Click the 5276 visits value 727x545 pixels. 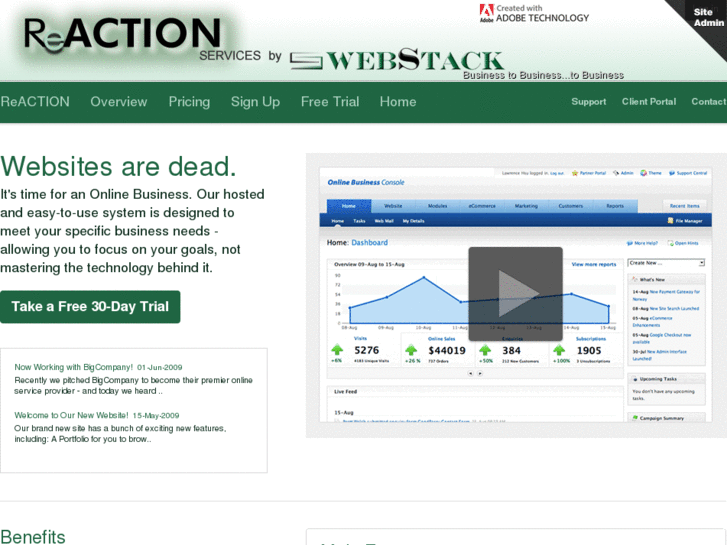point(366,350)
